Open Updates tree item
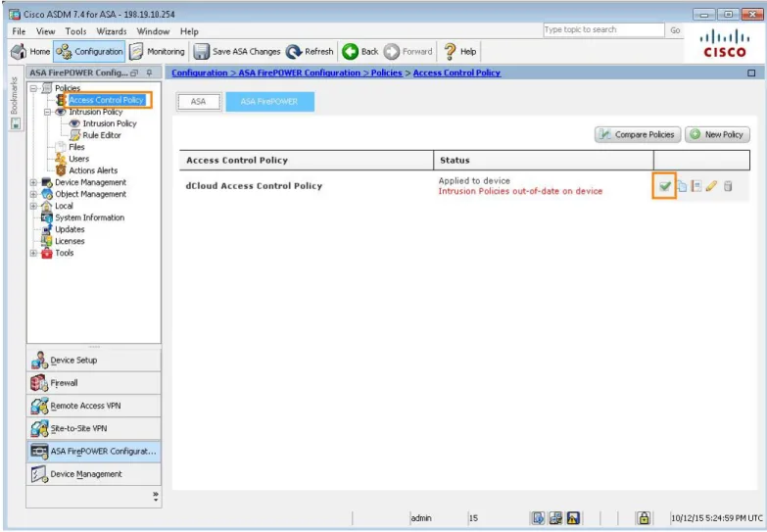Viewport: 767px width, 532px height. click(x=70, y=229)
